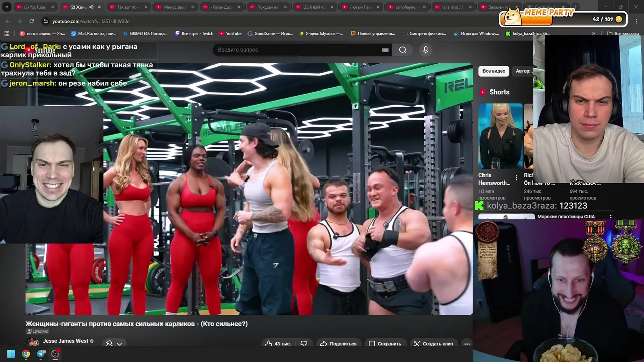Open 'почта яндекс' bookmark
Screen dimensions: 644x362
(x=42, y=34)
